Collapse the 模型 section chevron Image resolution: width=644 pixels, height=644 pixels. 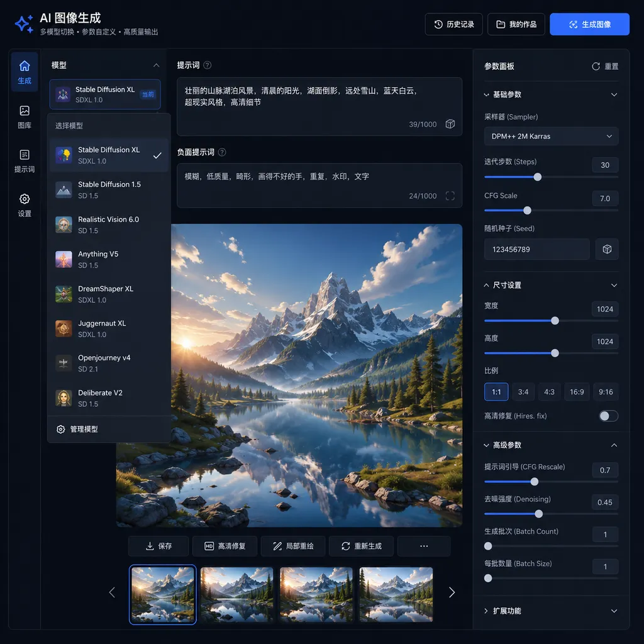click(156, 65)
